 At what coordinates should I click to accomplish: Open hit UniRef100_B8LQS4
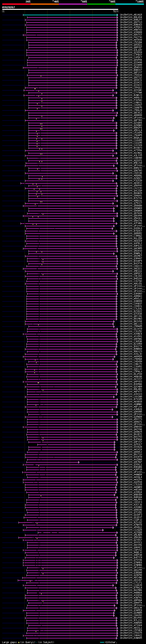(x=131, y=17)
